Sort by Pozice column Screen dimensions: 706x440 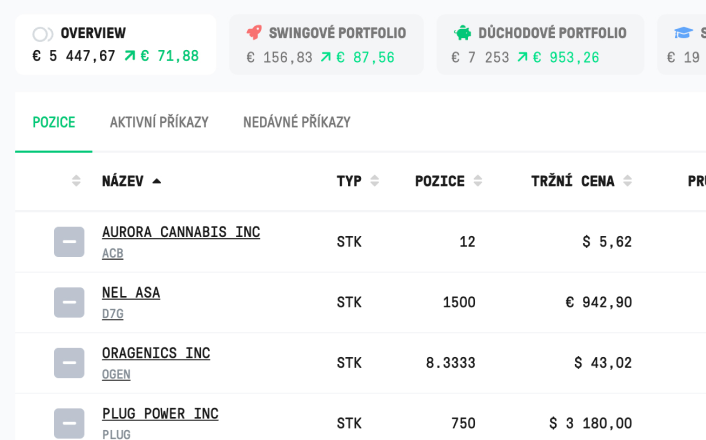(448, 181)
